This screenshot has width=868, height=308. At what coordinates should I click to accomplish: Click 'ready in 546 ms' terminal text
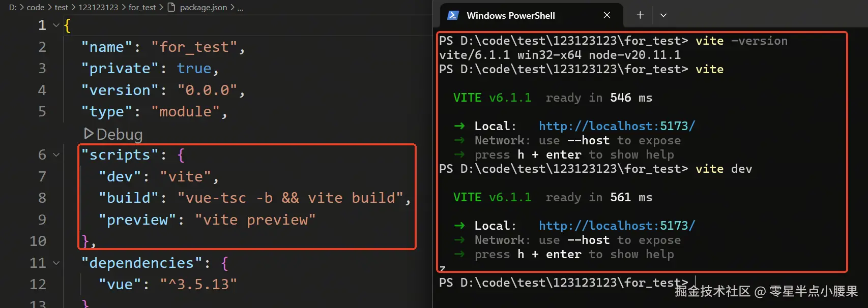[599, 98]
